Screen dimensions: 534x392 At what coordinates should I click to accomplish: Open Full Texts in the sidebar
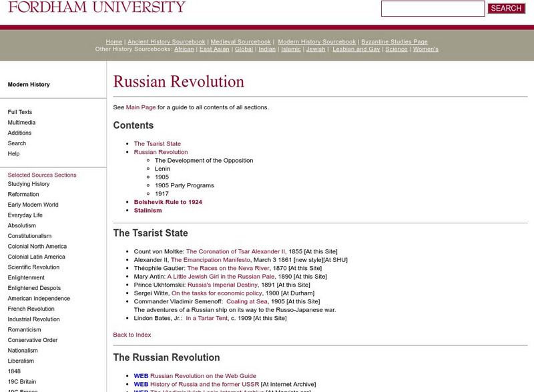(x=20, y=112)
